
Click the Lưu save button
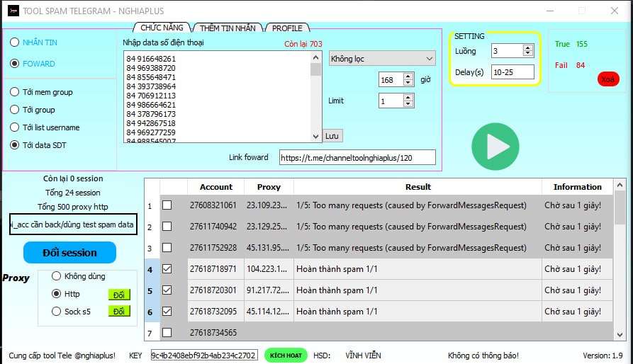[x=332, y=135]
